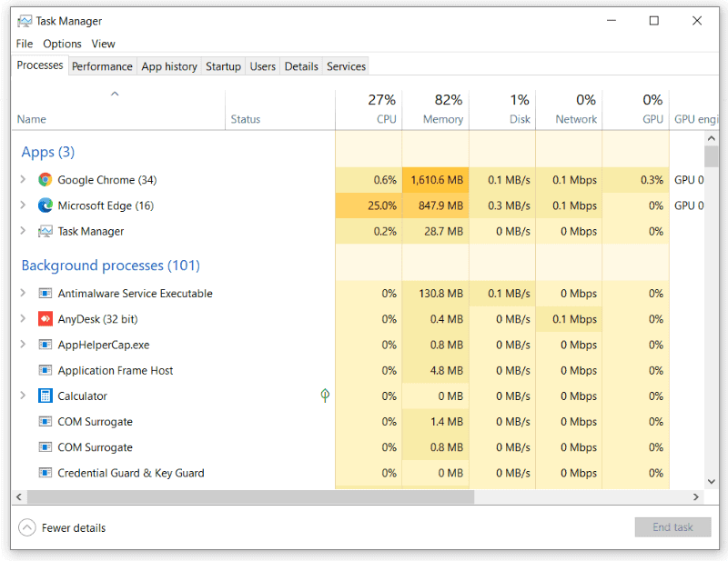Click the 847.9 MB memory cell
The height and width of the screenshot is (561, 728).
point(436,205)
